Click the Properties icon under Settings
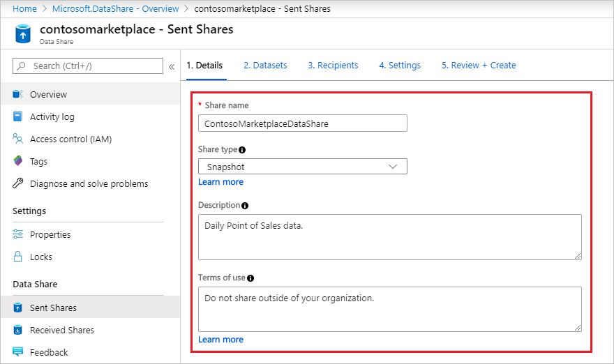The height and width of the screenshot is (364, 614). pos(18,234)
